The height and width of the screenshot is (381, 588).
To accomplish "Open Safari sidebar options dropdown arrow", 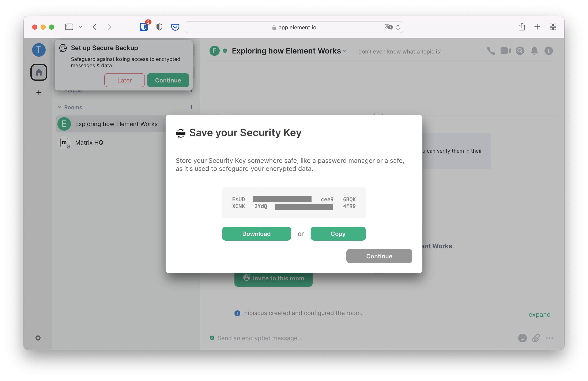I will click(x=80, y=27).
